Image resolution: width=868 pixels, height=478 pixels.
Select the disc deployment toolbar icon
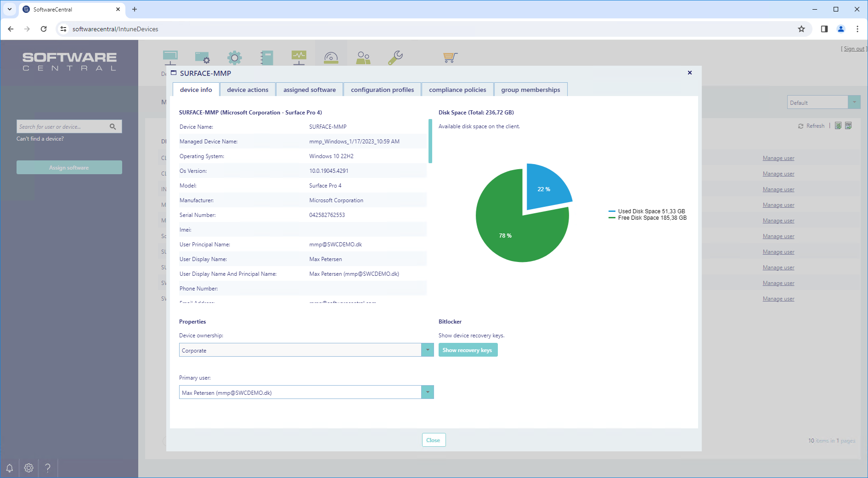pyautogui.click(x=331, y=57)
